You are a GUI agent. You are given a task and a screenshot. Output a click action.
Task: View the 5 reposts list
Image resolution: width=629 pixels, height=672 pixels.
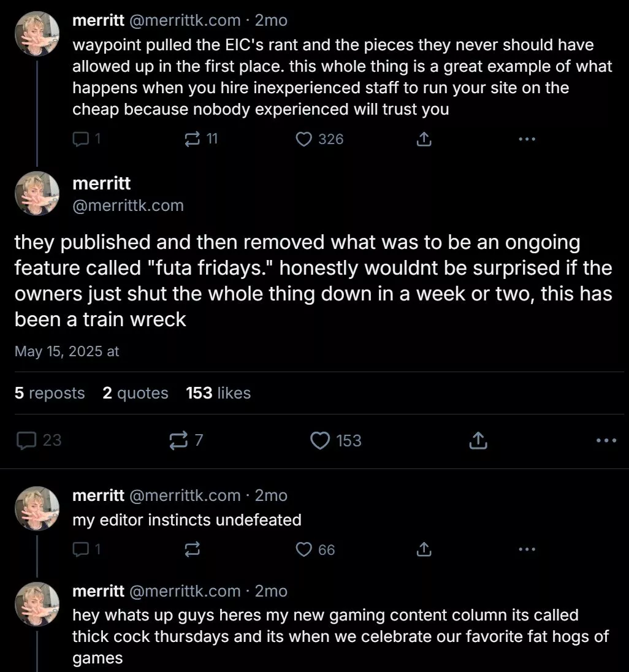[50, 393]
